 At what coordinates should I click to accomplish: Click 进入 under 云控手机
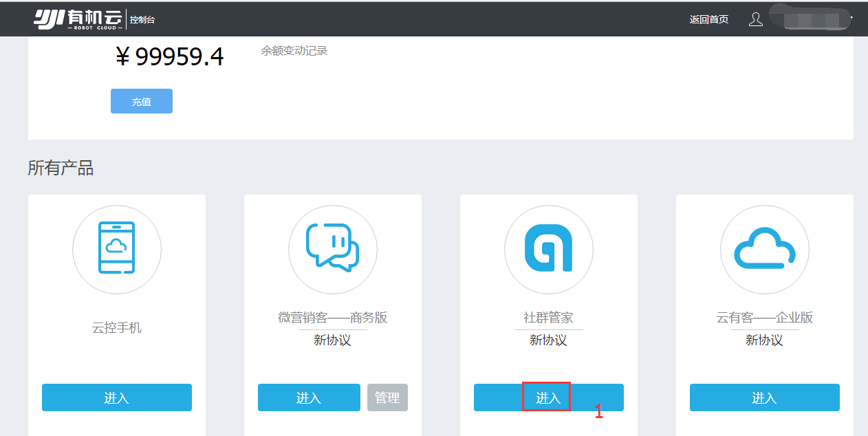pos(117,397)
